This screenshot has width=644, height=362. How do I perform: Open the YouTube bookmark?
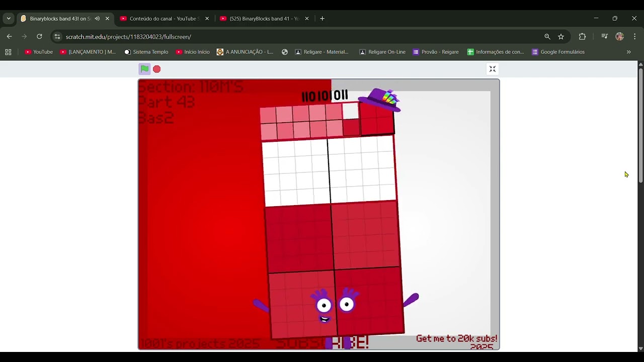39,52
